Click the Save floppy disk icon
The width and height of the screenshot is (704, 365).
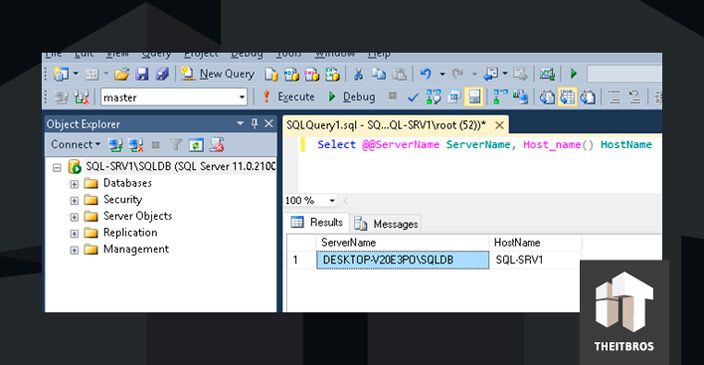tap(142, 74)
